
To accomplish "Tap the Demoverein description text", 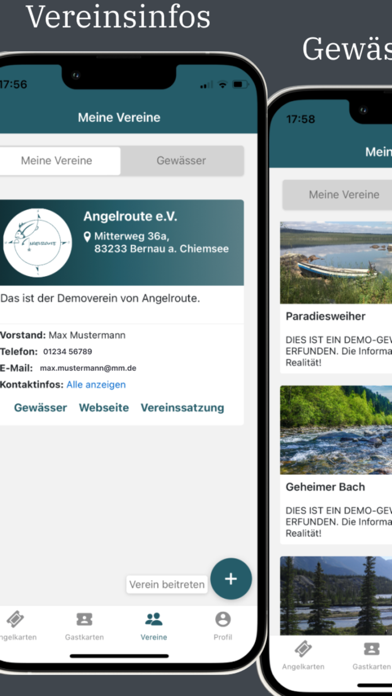I will (100, 299).
